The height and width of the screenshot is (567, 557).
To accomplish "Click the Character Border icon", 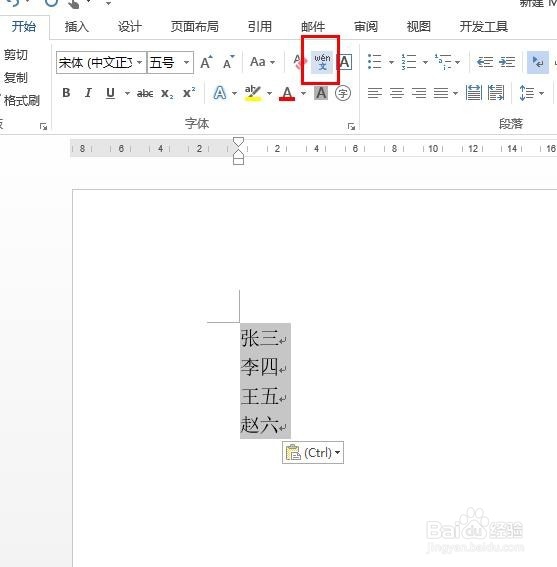I will coord(345,62).
